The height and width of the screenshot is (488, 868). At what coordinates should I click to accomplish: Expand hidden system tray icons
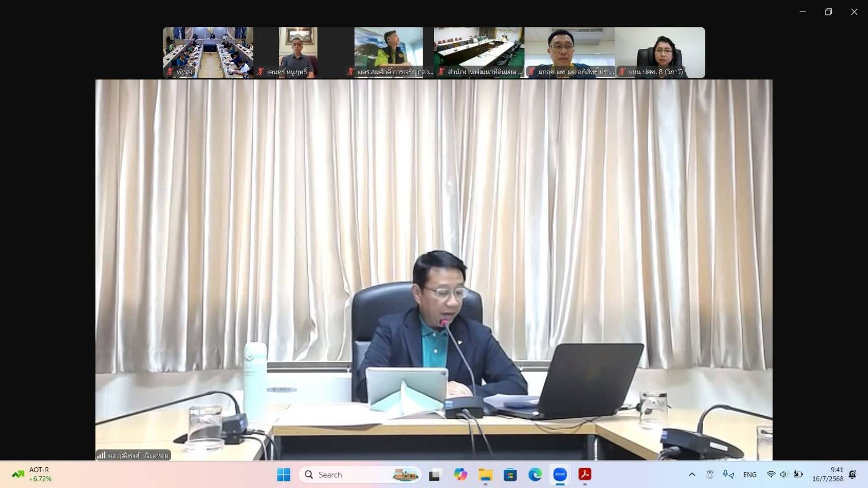coord(692,474)
